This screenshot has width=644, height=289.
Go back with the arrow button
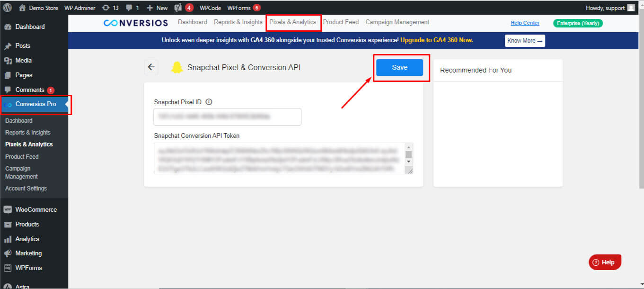tap(151, 67)
